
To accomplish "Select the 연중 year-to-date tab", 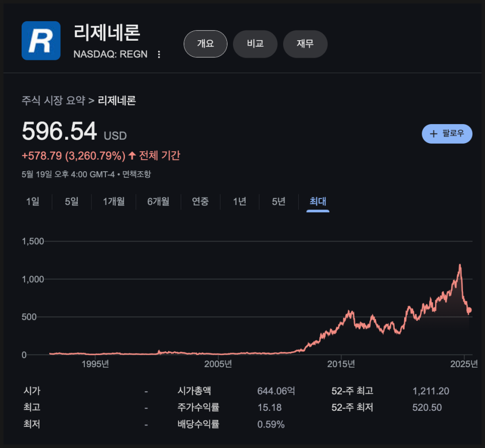I will (200, 201).
